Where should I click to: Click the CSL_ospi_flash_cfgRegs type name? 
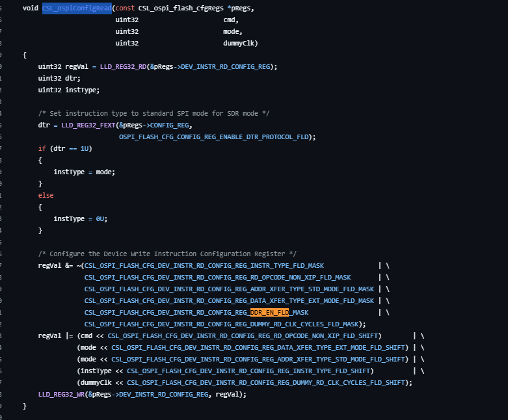(181, 8)
